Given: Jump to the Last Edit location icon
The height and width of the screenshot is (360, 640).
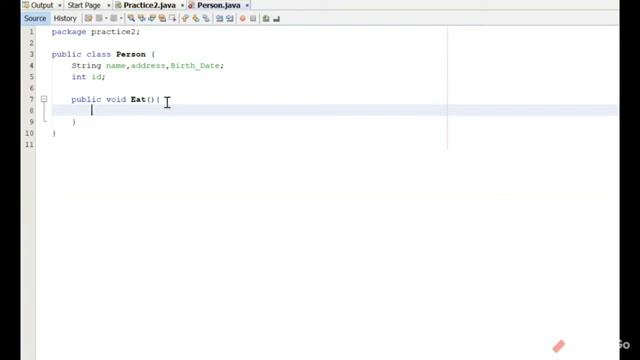Looking at the screenshot, I should (88, 18).
